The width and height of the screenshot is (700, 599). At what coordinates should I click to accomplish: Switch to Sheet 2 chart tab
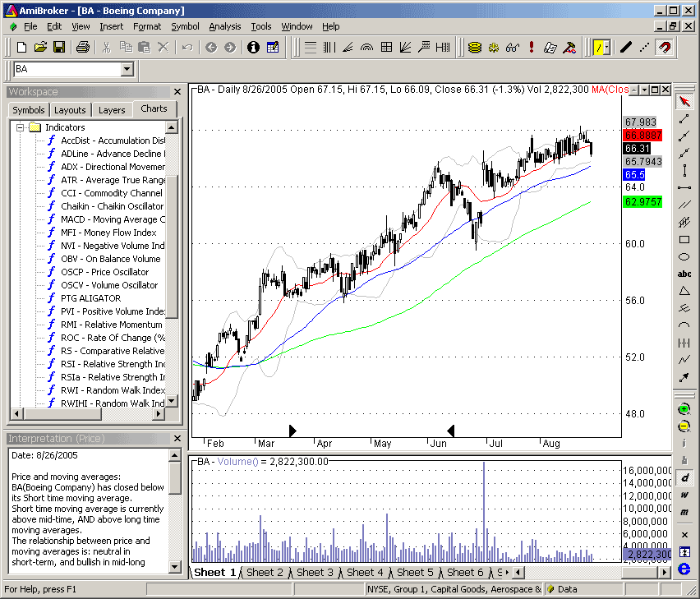(265, 572)
